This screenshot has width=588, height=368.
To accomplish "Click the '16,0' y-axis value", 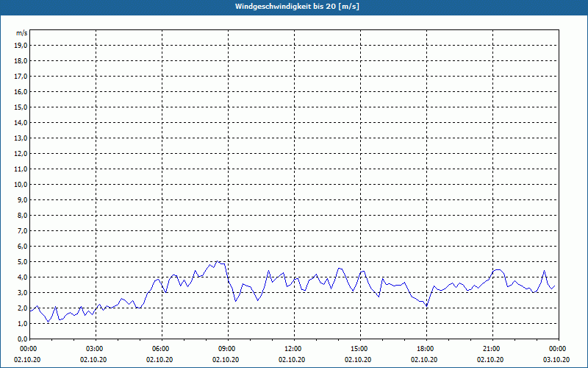I will click(x=21, y=91).
